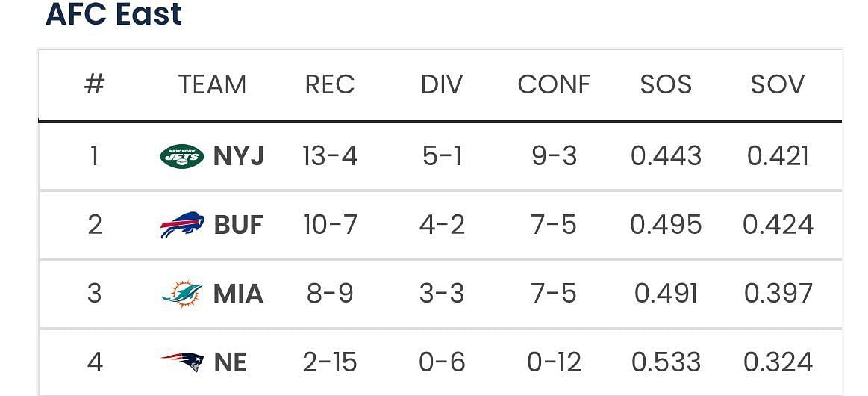Select the Patriots 2-15 record cell

(x=330, y=362)
